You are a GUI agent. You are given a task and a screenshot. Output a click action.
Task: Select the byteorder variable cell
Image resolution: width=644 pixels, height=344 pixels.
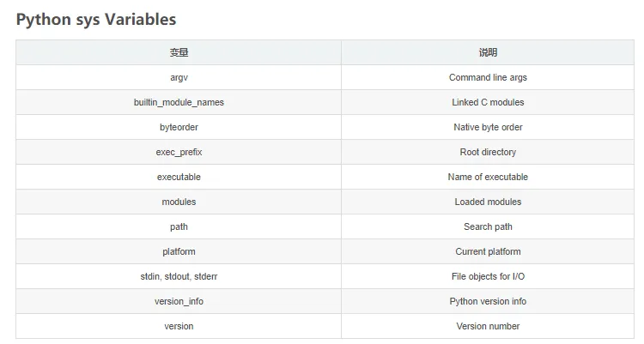[x=179, y=127]
